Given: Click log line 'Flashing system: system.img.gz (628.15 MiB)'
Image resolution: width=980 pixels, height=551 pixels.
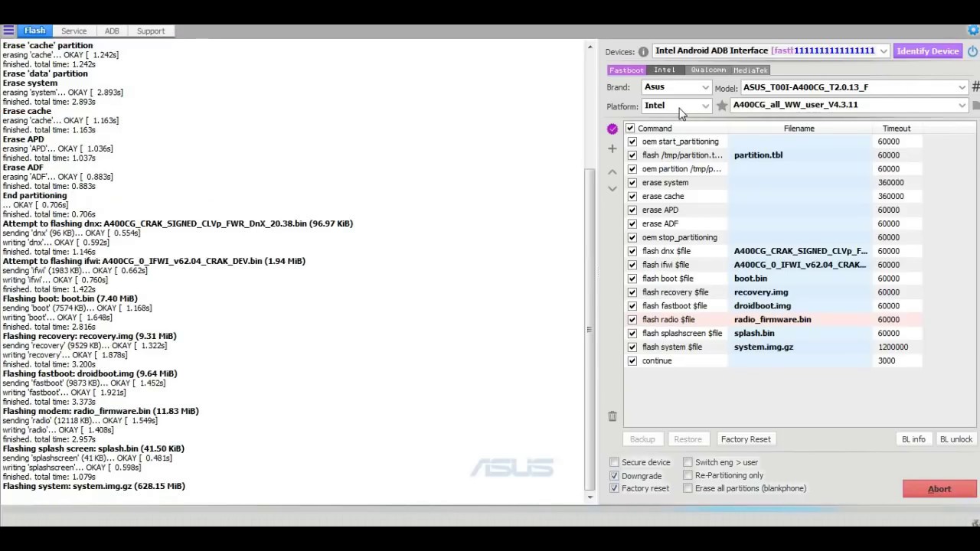Looking at the screenshot, I should tap(94, 486).
